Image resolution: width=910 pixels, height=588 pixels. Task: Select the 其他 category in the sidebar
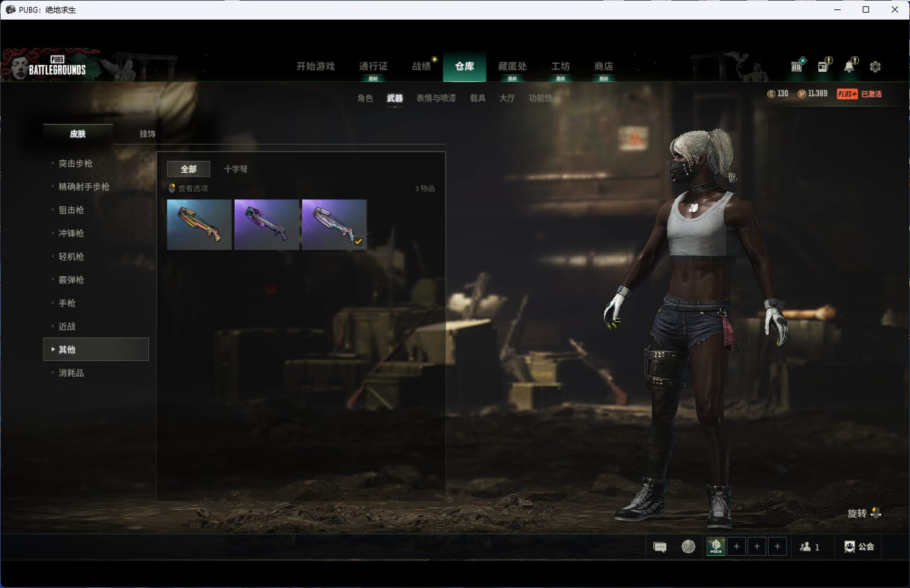pyautogui.click(x=96, y=350)
